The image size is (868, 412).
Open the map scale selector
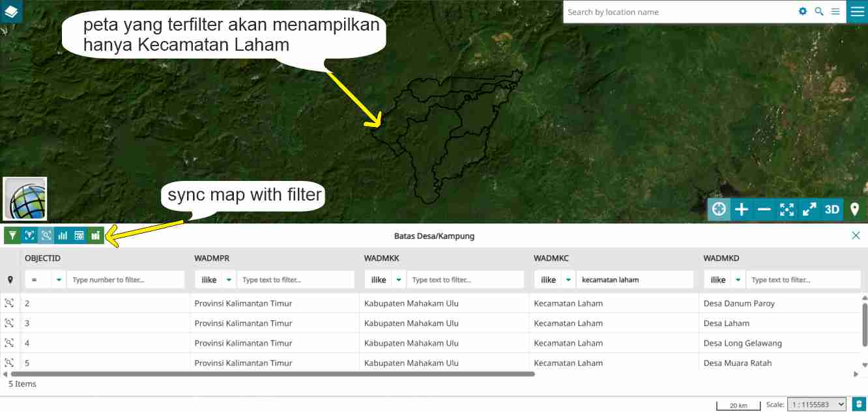point(817,404)
